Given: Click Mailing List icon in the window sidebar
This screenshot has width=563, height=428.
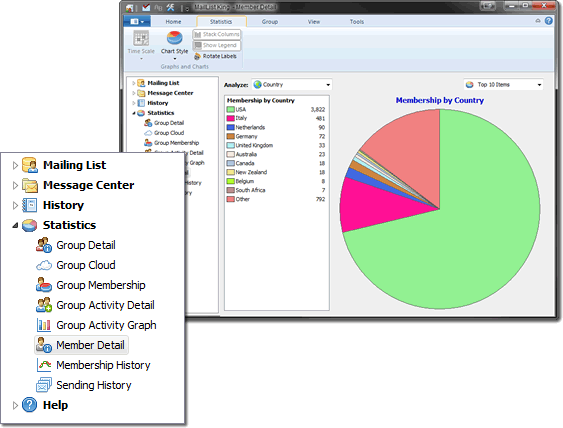Looking at the screenshot, I should pyautogui.click(x=141, y=83).
